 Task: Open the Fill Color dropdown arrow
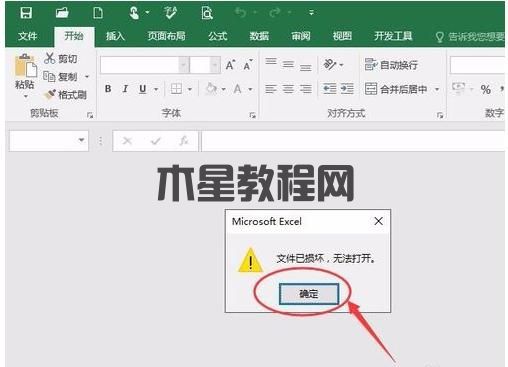[x=224, y=89]
